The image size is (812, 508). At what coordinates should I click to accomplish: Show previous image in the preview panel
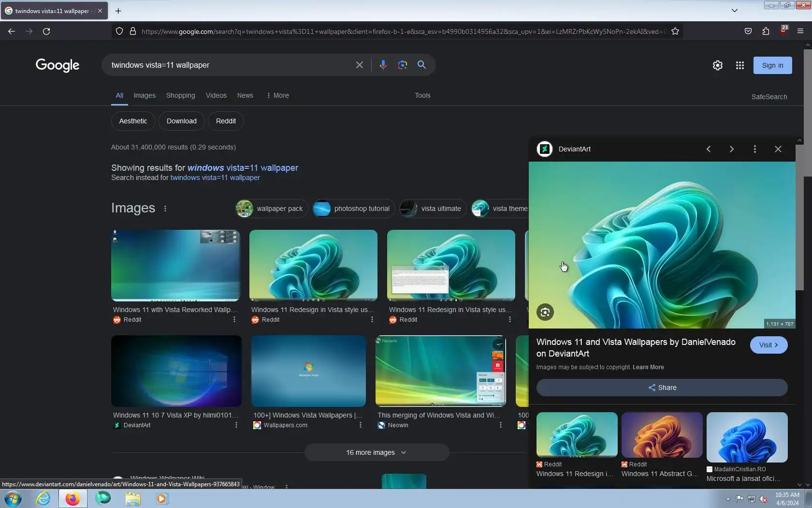(x=709, y=149)
